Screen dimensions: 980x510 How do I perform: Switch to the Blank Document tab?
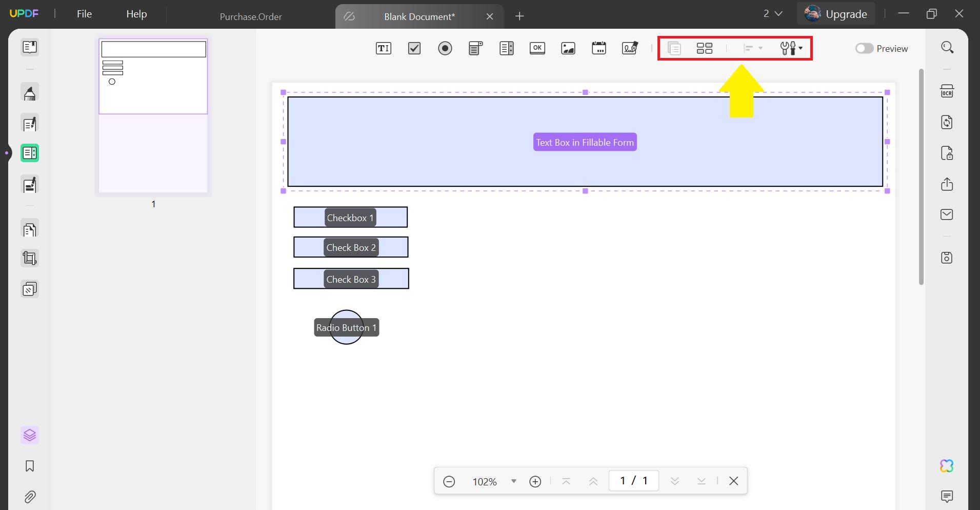[419, 16]
